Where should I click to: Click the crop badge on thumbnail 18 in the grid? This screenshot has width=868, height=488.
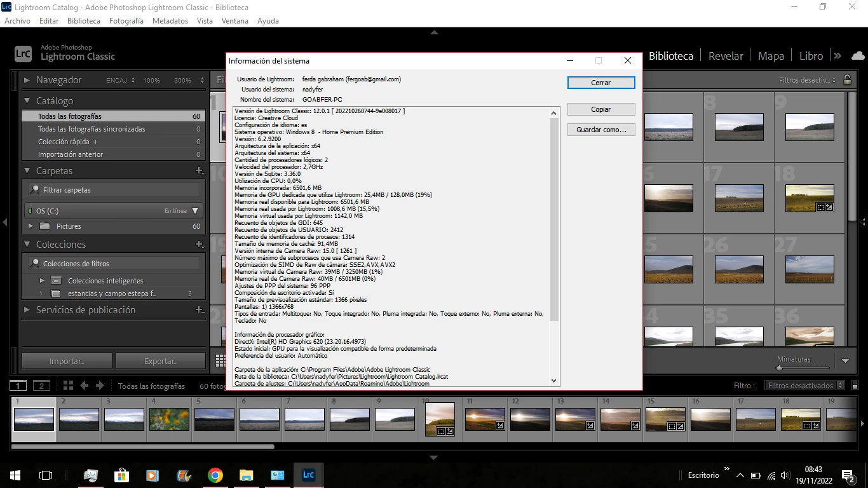click(x=820, y=207)
